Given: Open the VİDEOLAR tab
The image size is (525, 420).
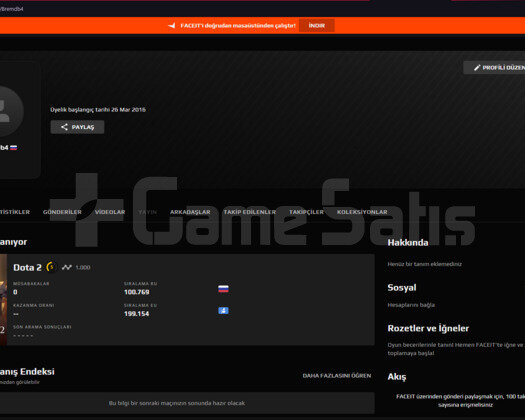Looking at the screenshot, I should [110, 212].
